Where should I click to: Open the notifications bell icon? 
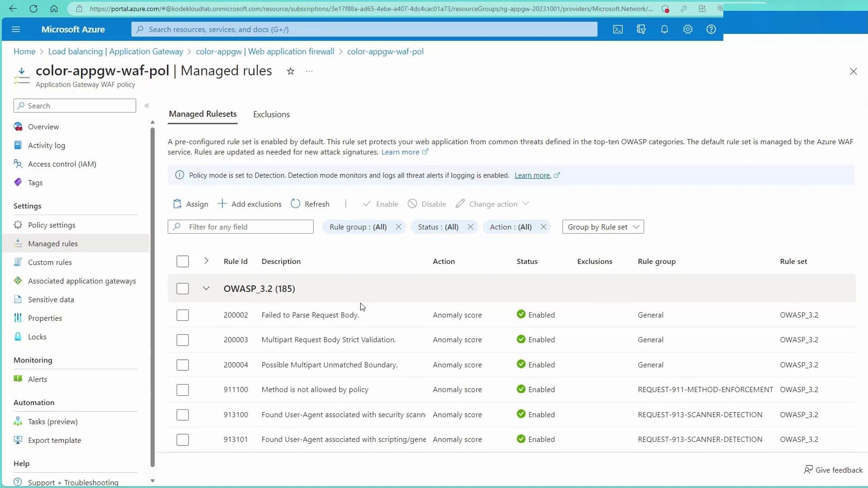pyautogui.click(x=664, y=29)
